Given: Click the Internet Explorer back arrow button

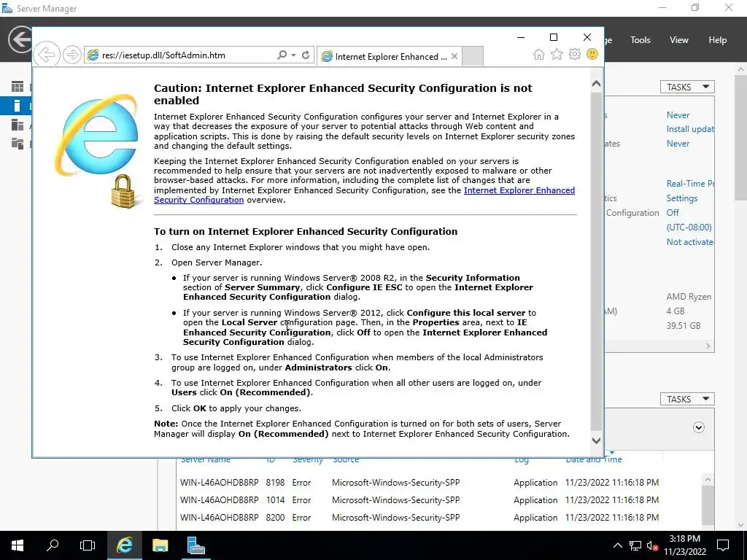Looking at the screenshot, I should pyautogui.click(x=47, y=55).
